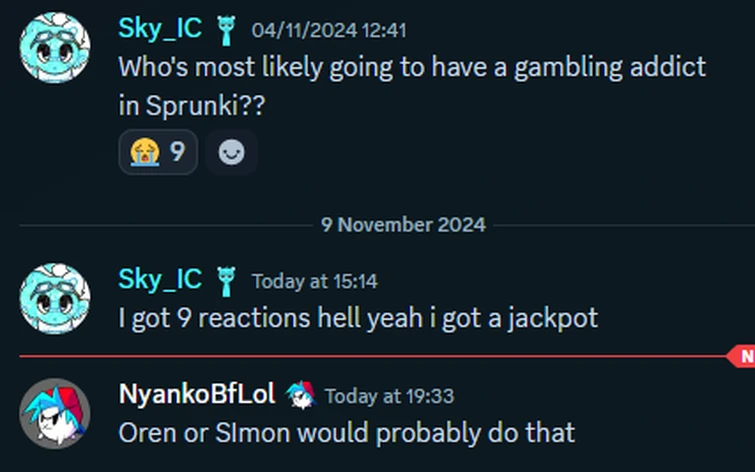Click the NyankoBfLol username
This screenshot has width=755, height=472.
[x=197, y=395]
